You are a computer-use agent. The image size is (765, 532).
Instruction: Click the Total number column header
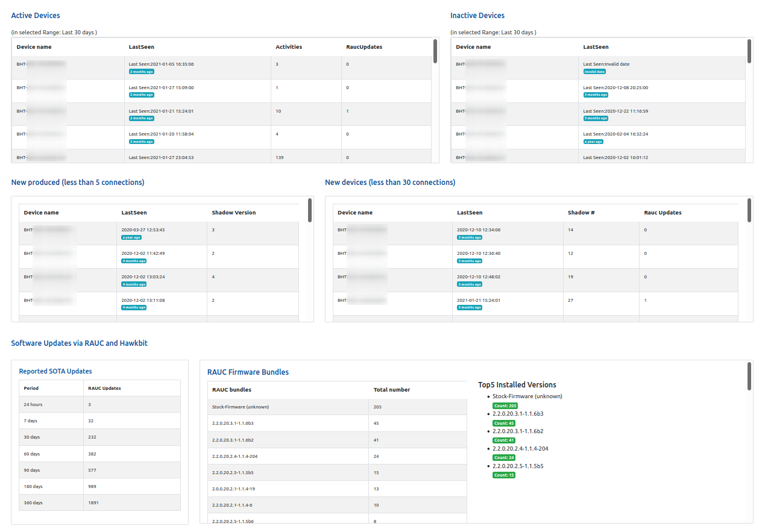point(391,390)
